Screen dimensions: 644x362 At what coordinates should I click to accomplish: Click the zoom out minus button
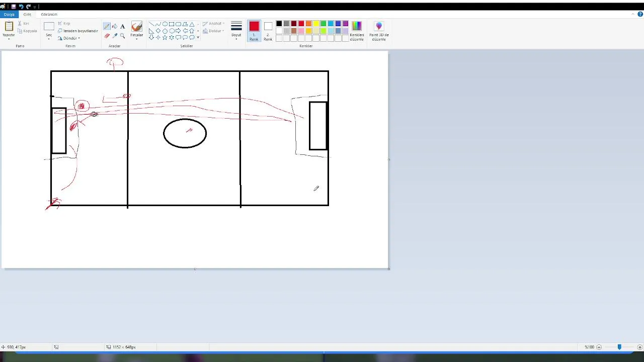(599, 347)
